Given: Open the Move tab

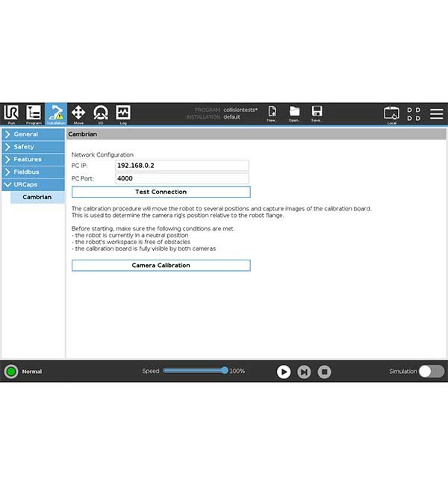Looking at the screenshot, I should coord(78,114).
